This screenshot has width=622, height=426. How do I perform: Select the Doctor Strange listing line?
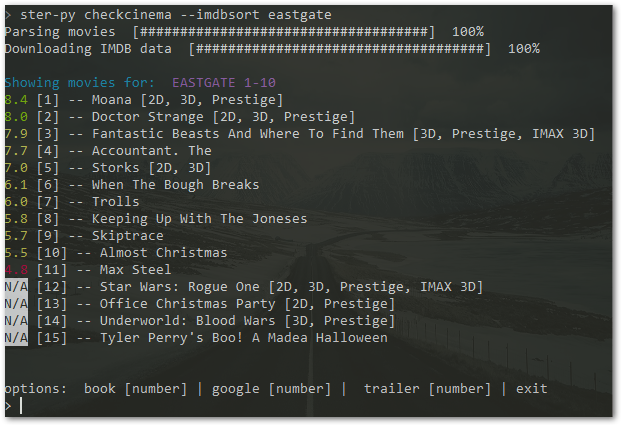pos(180,117)
